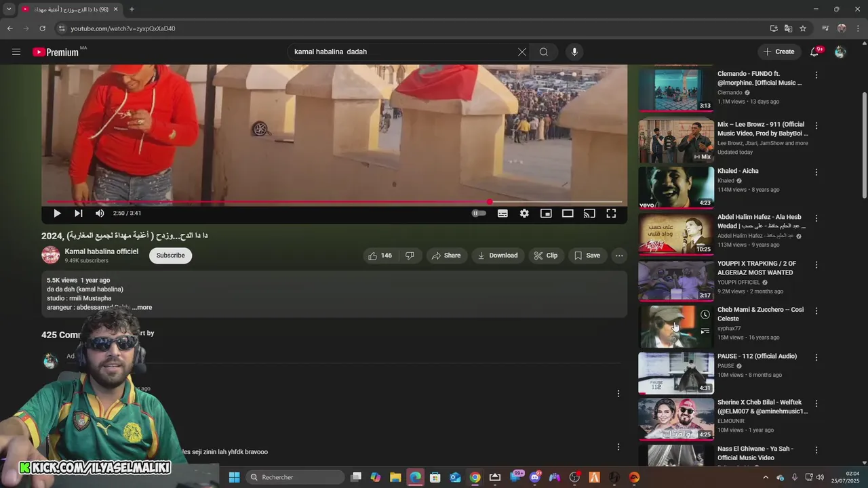Open options for Cheb Mami & Zucchero

click(816, 310)
